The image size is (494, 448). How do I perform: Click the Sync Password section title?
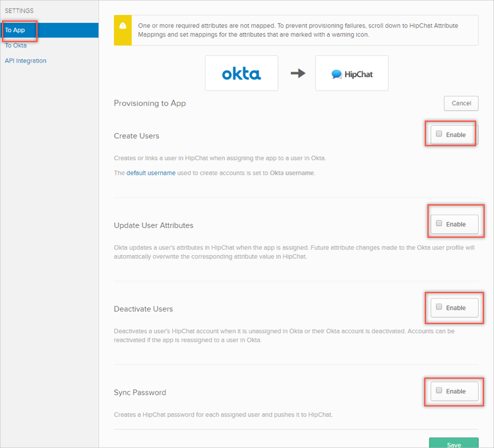click(140, 393)
